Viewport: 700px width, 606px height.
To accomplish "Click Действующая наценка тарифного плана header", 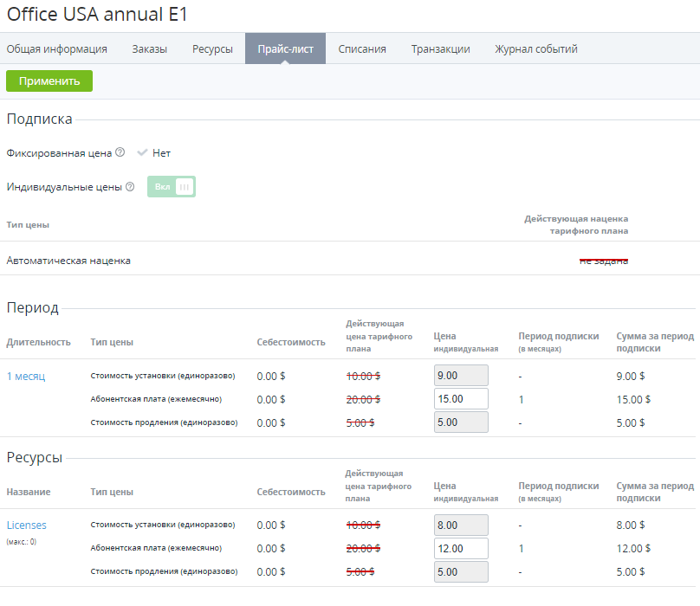I will tap(576, 225).
